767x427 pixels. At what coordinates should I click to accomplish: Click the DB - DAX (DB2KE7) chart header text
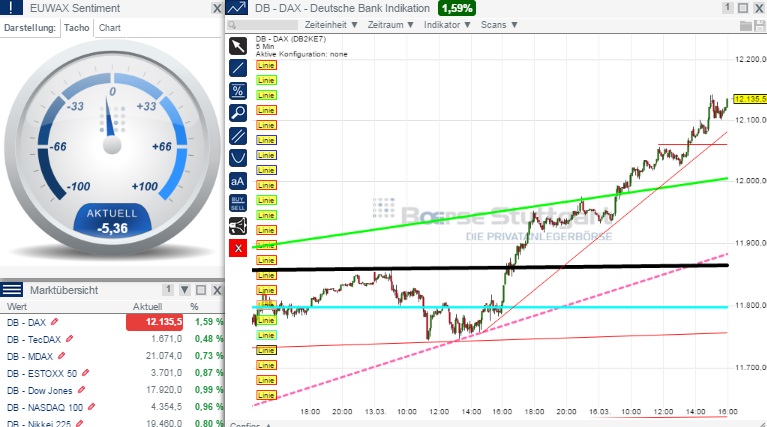point(291,39)
